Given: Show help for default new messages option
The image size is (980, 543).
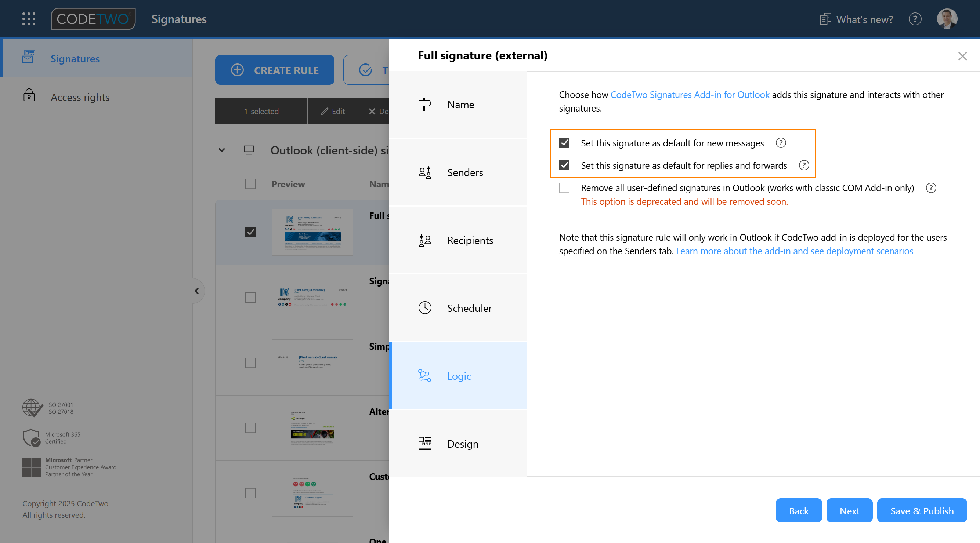Looking at the screenshot, I should 781,143.
